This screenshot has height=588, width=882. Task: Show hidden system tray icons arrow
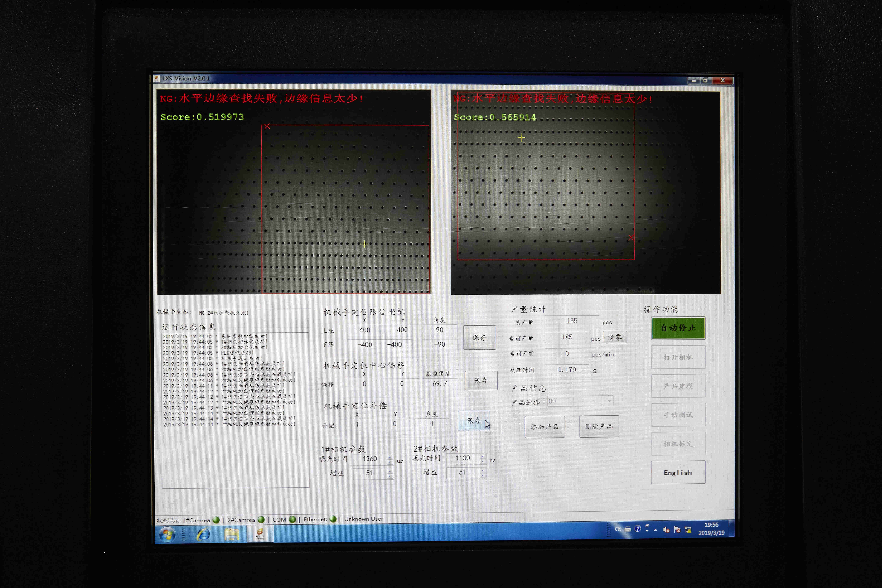tap(656, 530)
